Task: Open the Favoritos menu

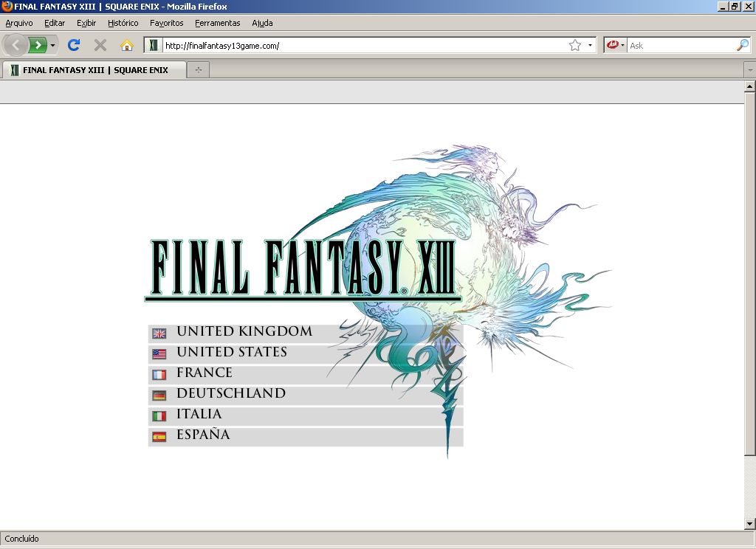Action: [166, 23]
